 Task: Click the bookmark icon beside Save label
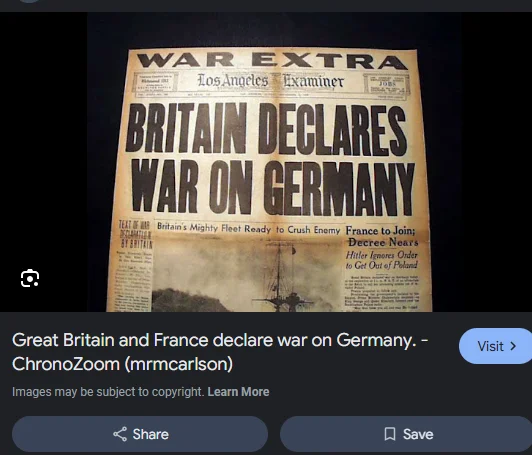pos(390,434)
